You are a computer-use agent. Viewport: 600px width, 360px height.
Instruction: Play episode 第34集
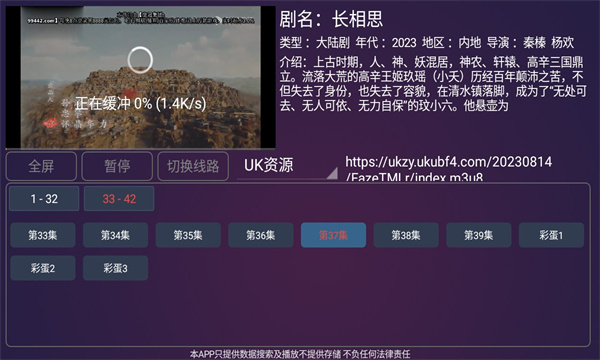116,235
